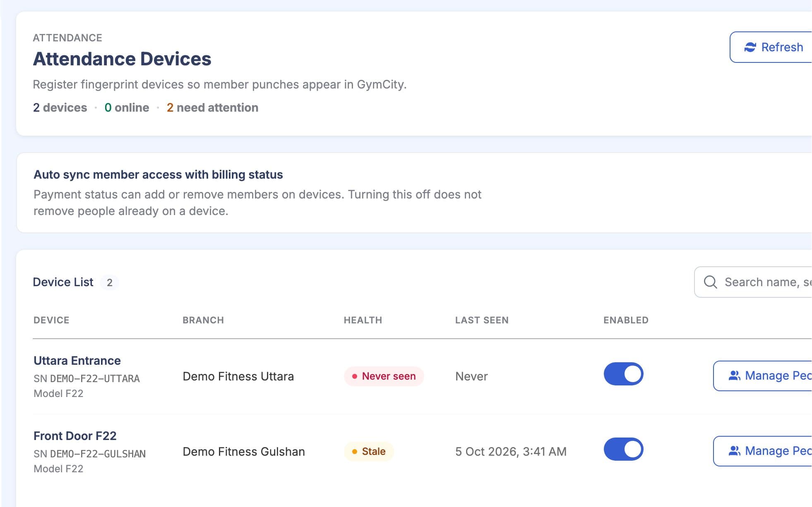Viewport: 812px width, 507px height.
Task: Click the Last Seen column header
Action: pos(482,320)
